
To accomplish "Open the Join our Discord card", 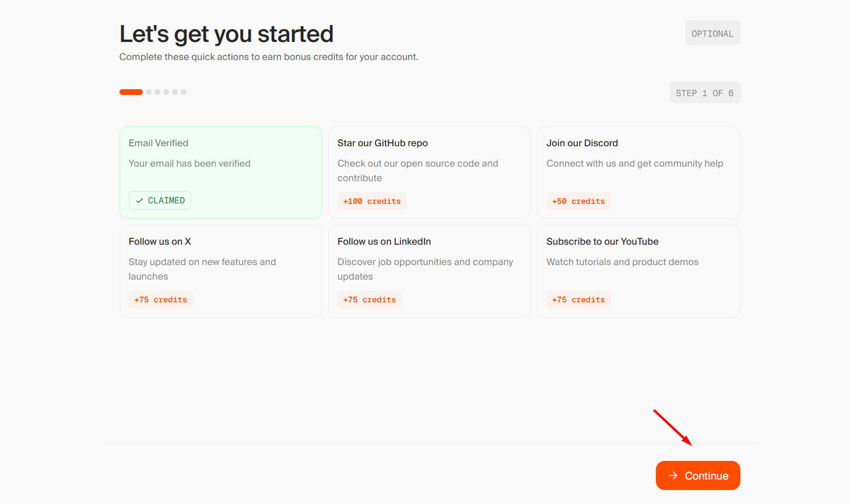I will [638, 172].
